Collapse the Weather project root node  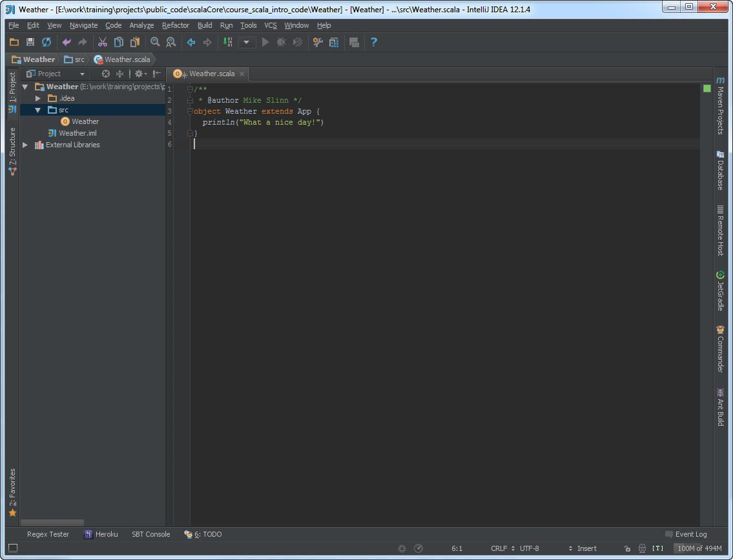click(25, 87)
